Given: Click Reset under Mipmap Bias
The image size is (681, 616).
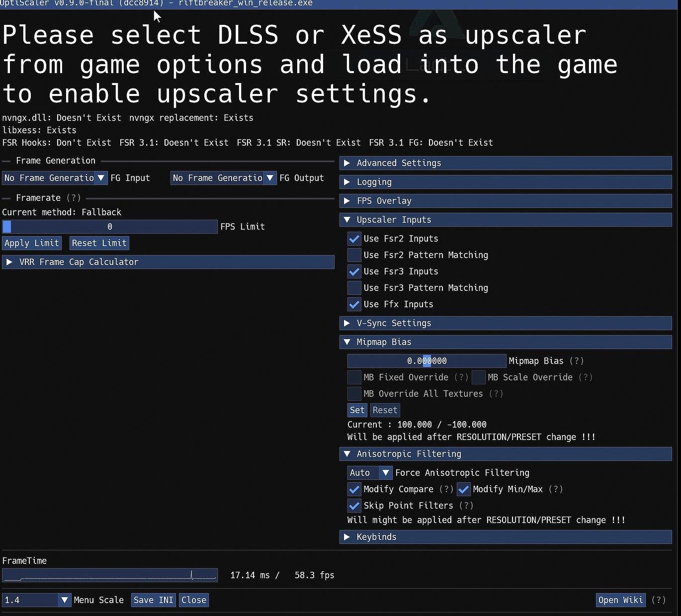Looking at the screenshot, I should pos(385,410).
